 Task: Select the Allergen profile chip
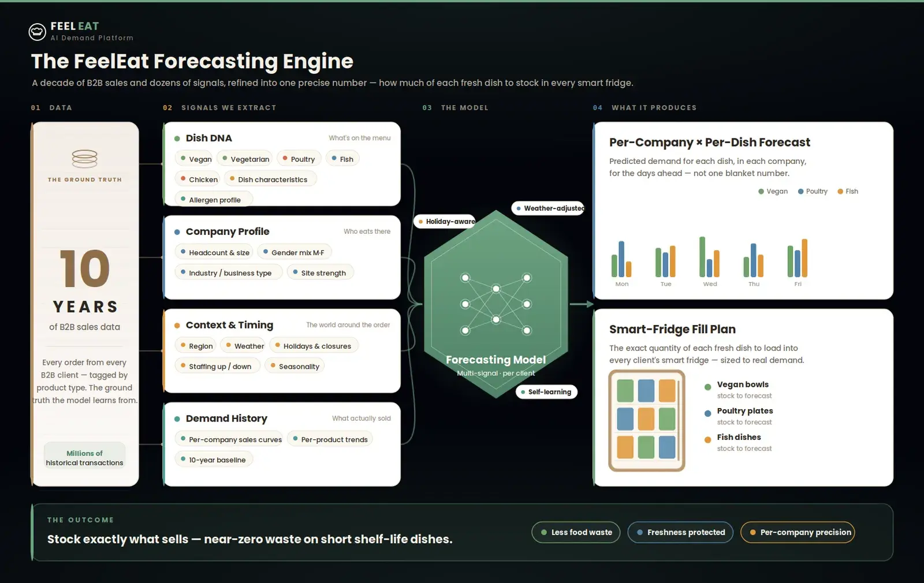click(x=214, y=200)
